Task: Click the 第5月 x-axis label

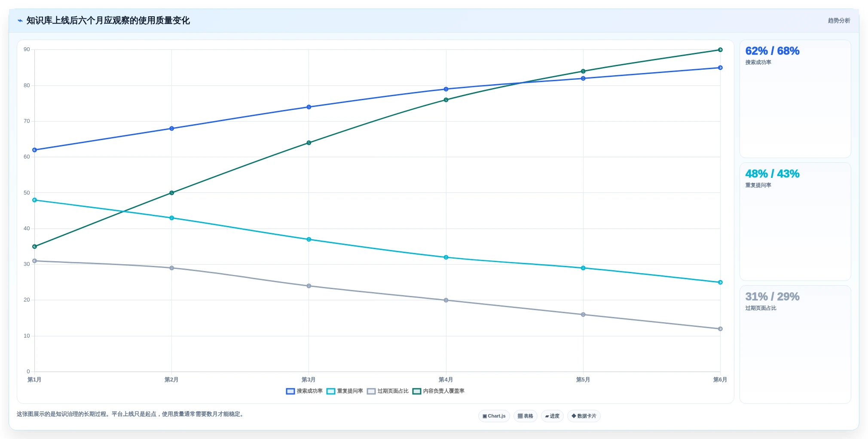Action: click(x=583, y=380)
